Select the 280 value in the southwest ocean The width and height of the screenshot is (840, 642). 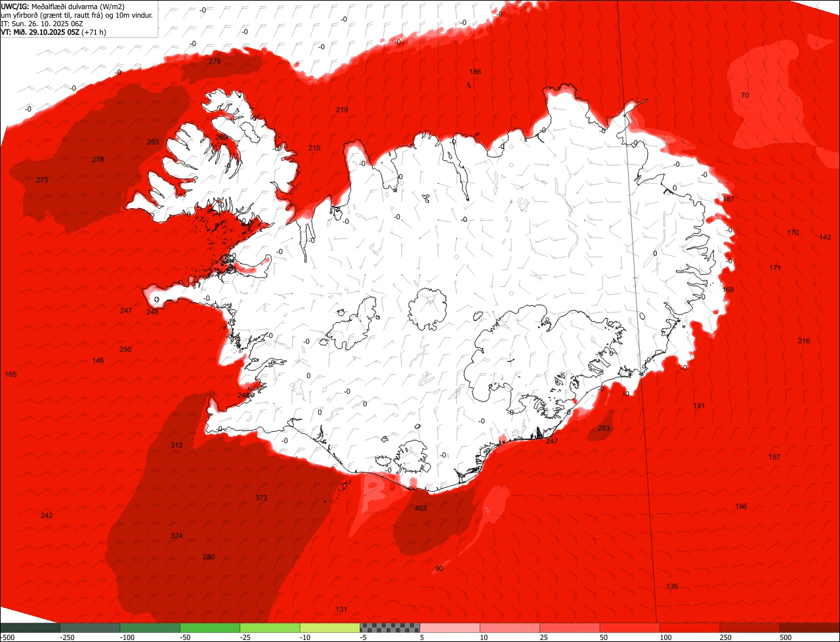click(x=208, y=557)
